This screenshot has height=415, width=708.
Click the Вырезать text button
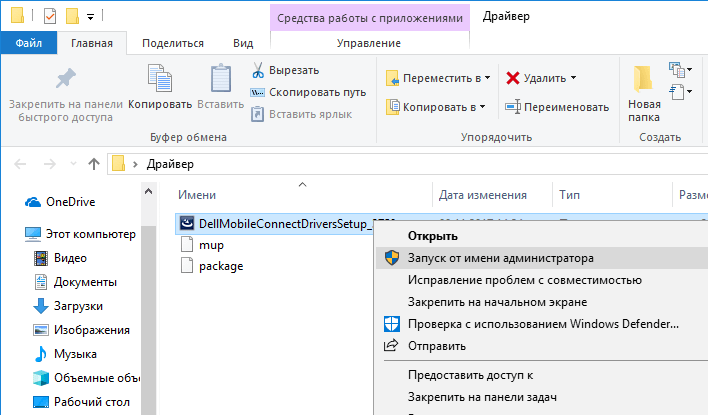pos(294,70)
